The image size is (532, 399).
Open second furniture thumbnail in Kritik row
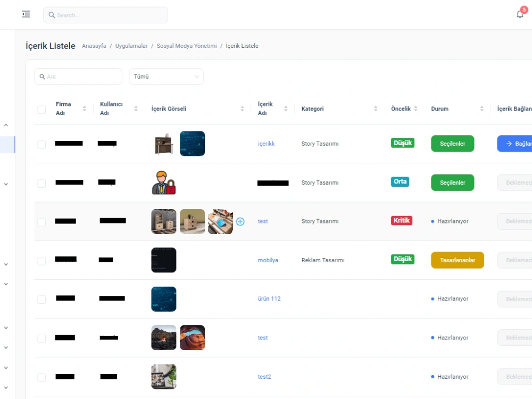[193, 221]
